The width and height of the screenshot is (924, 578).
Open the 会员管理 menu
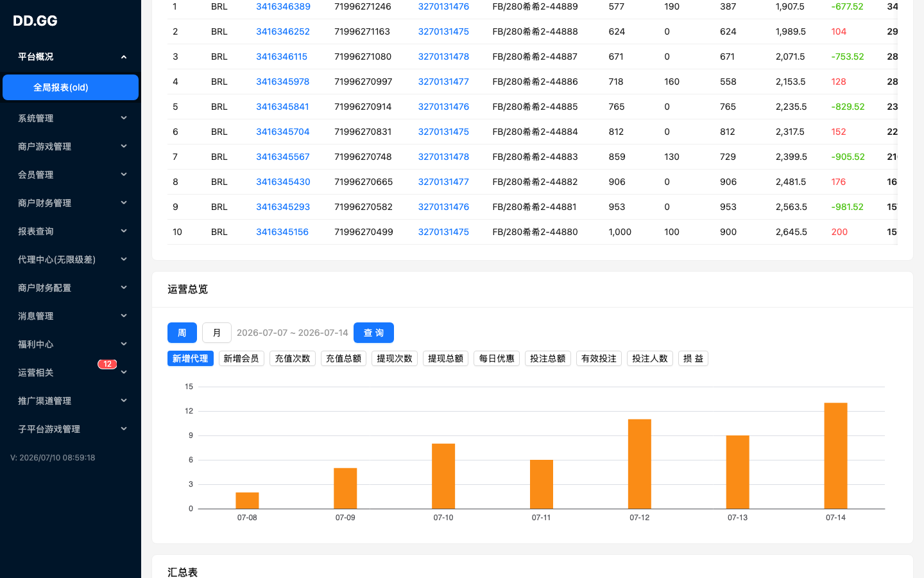coord(71,175)
